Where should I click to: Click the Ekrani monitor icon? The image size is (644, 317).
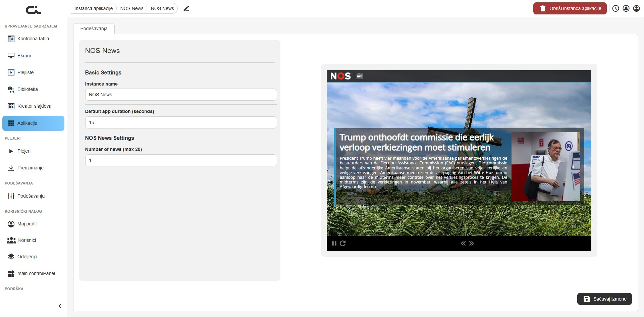tap(11, 56)
